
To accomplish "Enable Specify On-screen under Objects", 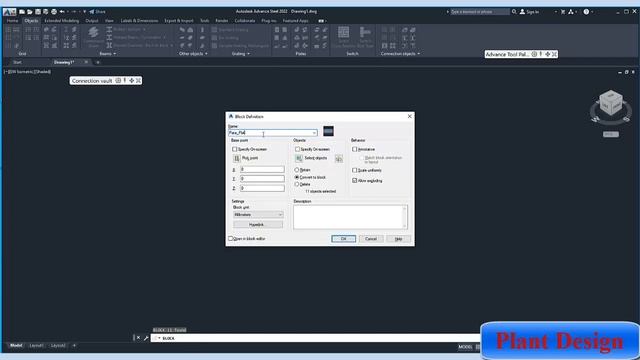I will [x=297, y=149].
